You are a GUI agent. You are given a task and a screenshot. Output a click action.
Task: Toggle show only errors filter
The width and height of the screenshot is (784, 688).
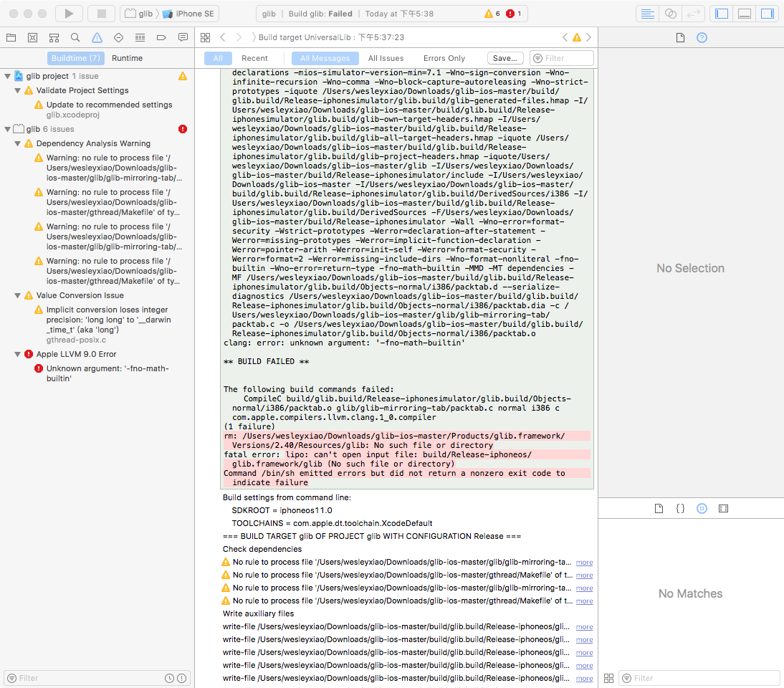[x=182, y=678]
